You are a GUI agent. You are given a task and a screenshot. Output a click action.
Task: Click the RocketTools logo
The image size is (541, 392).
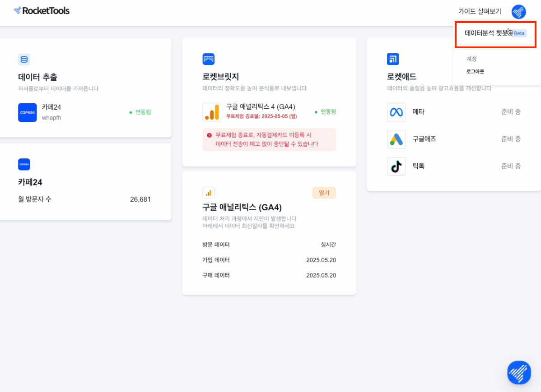(x=42, y=11)
